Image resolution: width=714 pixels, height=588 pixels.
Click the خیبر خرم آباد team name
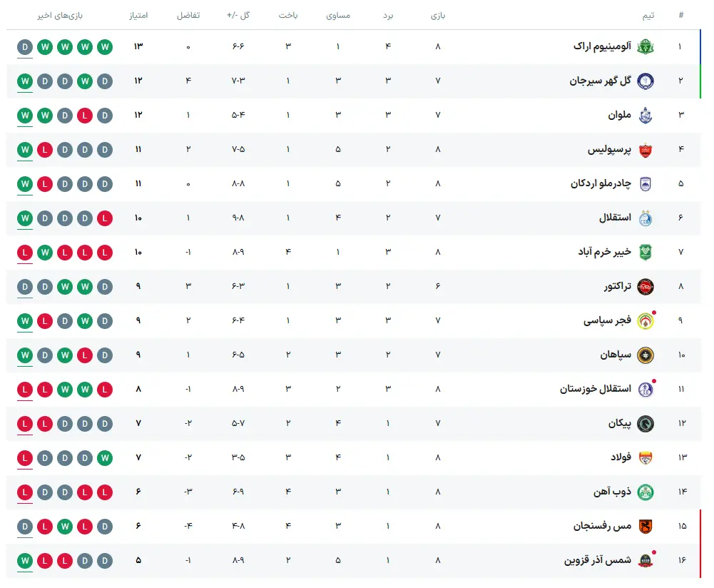[604, 252]
